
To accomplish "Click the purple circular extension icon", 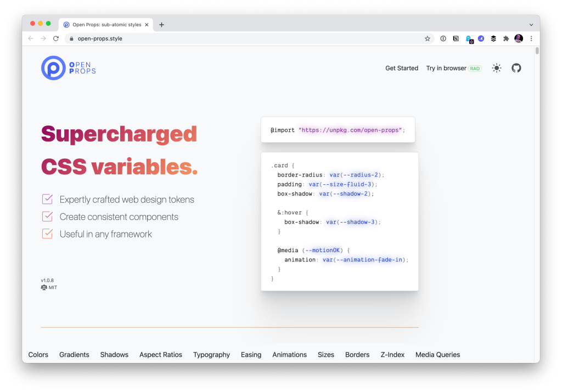I will point(481,39).
